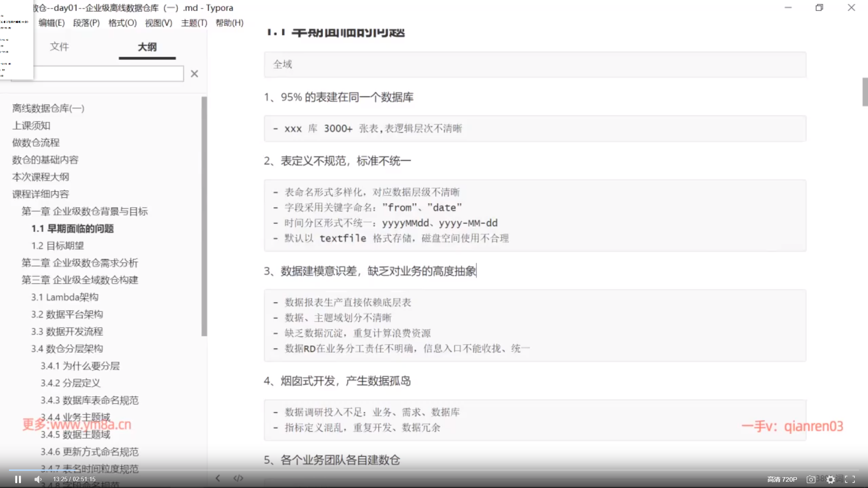Viewport: 868px width, 488px height.
Task: Jump to 1.2 目标期望 in outline
Action: tap(57, 245)
